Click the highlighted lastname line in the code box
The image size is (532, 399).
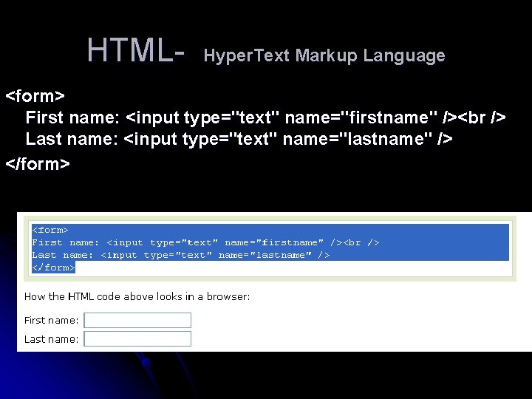coord(180,255)
